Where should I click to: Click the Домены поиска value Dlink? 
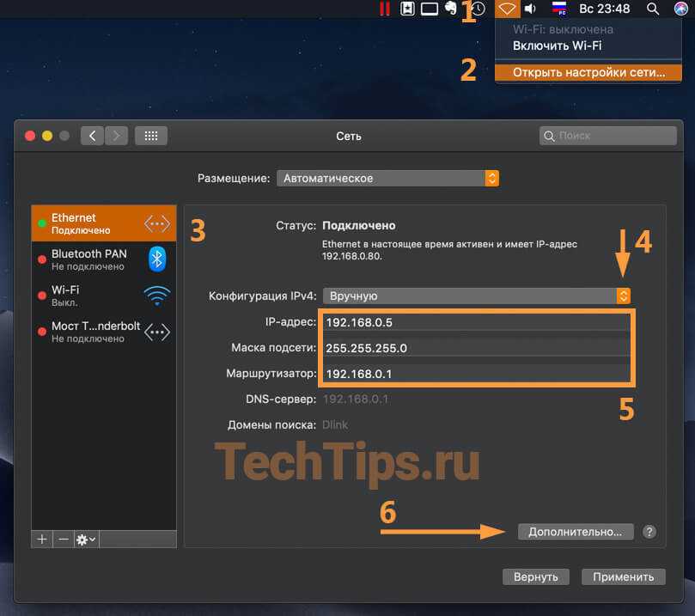coord(335,425)
